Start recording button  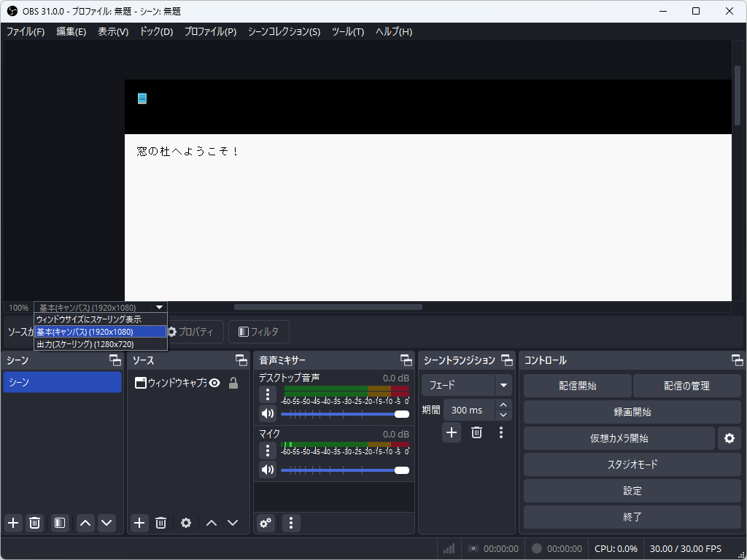[632, 412]
